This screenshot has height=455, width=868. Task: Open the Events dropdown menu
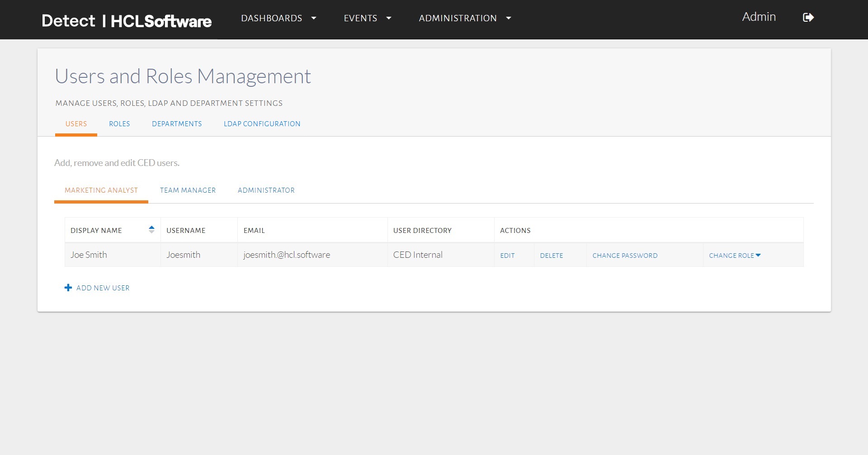(367, 18)
